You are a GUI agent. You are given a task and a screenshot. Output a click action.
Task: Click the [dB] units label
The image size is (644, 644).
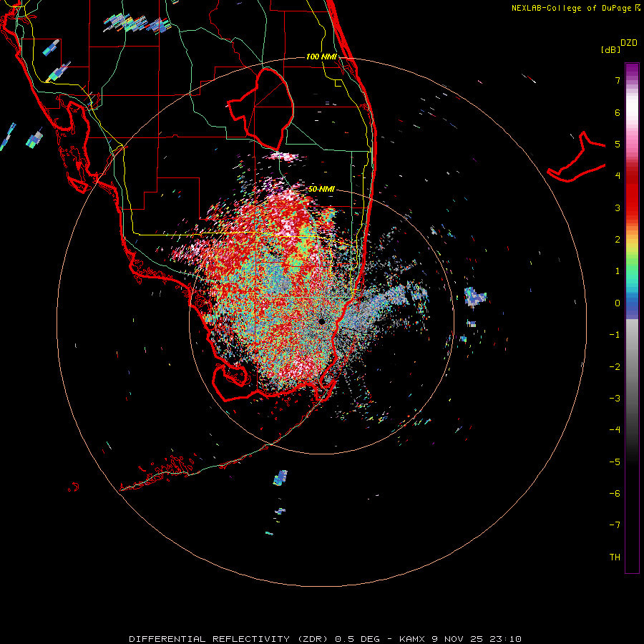tap(611, 49)
